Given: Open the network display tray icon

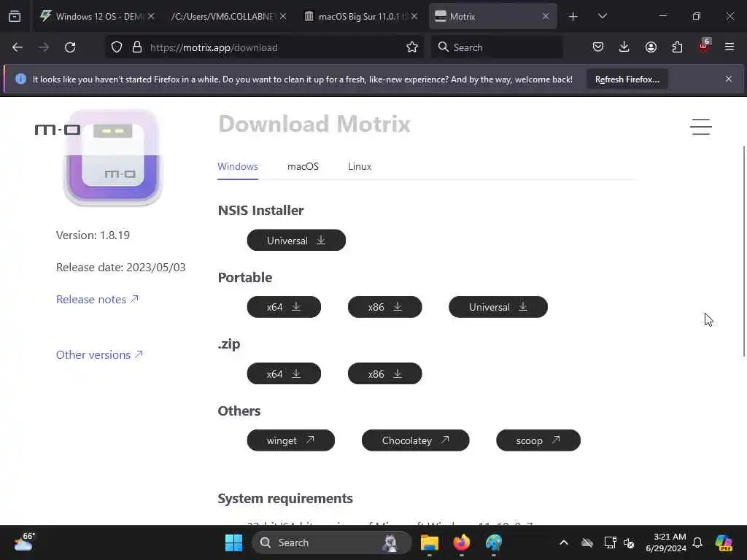Looking at the screenshot, I should [610, 542].
